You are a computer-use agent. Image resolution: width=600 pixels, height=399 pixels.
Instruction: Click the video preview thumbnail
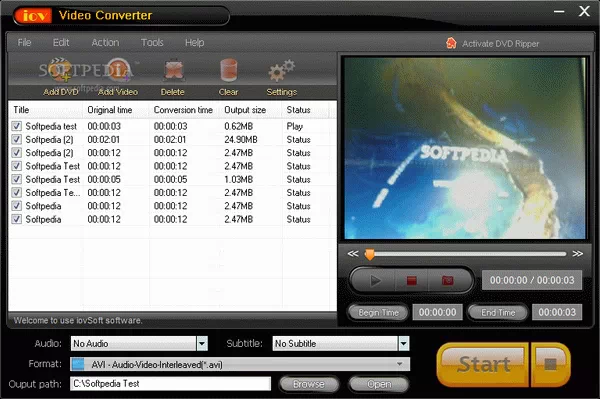pos(465,148)
